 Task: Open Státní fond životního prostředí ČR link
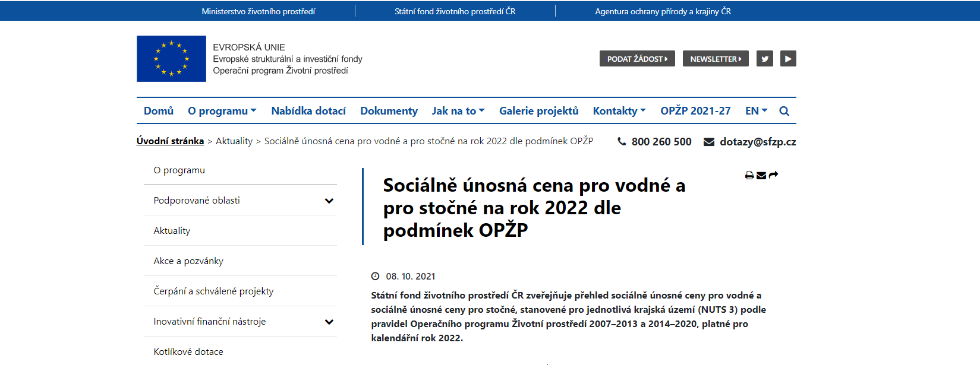[x=455, y=11]
